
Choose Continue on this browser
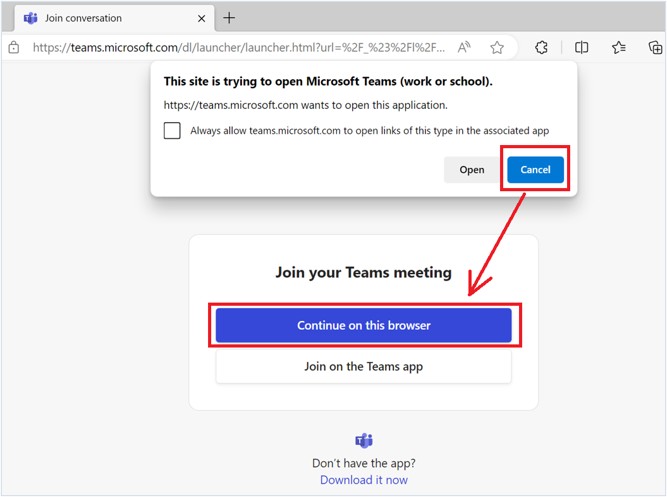[364, 326]
